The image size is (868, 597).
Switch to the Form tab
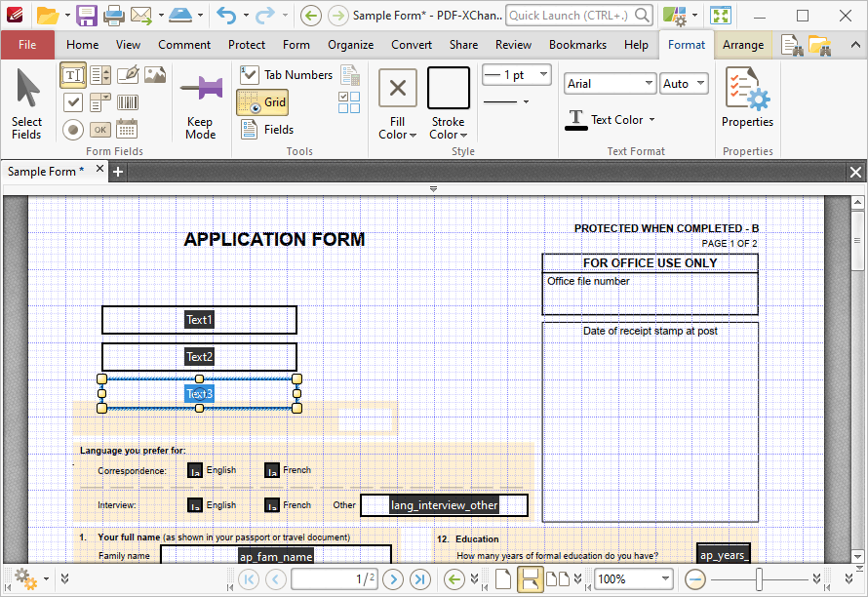click(x=296, y=45)
